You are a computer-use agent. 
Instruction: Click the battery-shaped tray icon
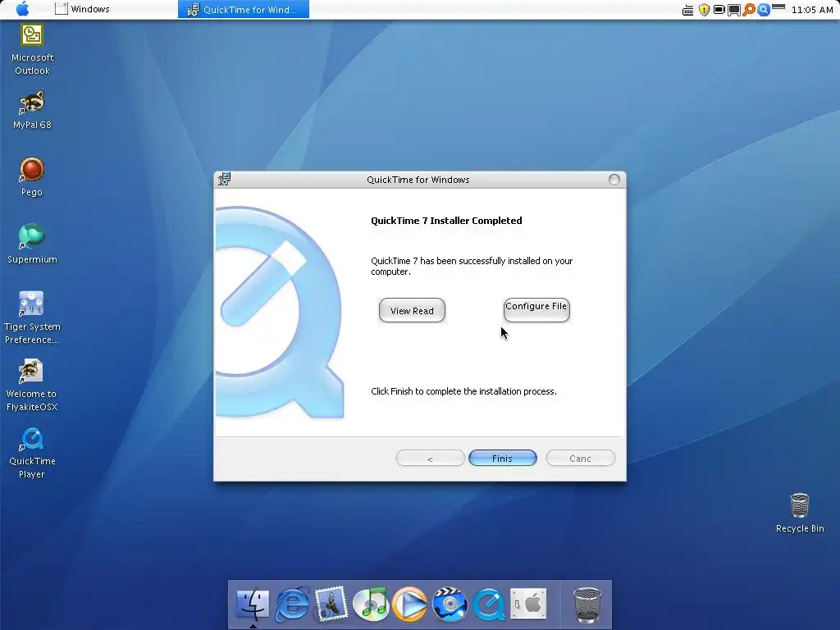(719, 10)
